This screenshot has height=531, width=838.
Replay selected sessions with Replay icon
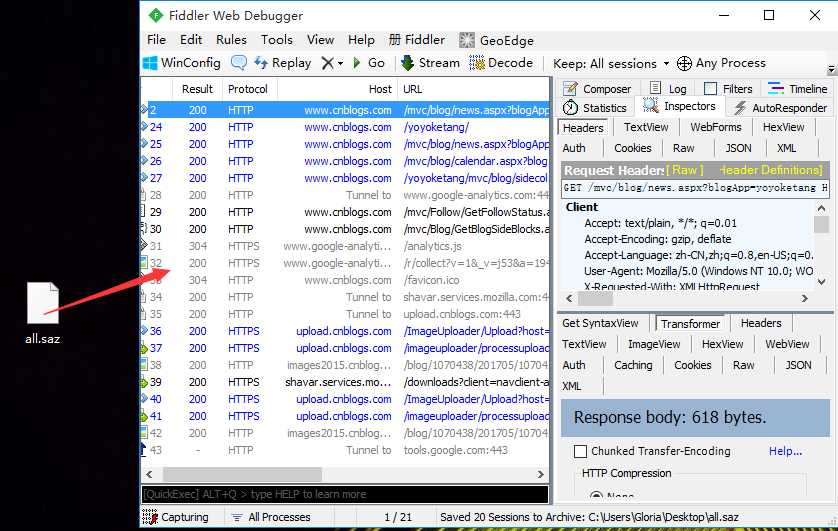click(261, 63)
